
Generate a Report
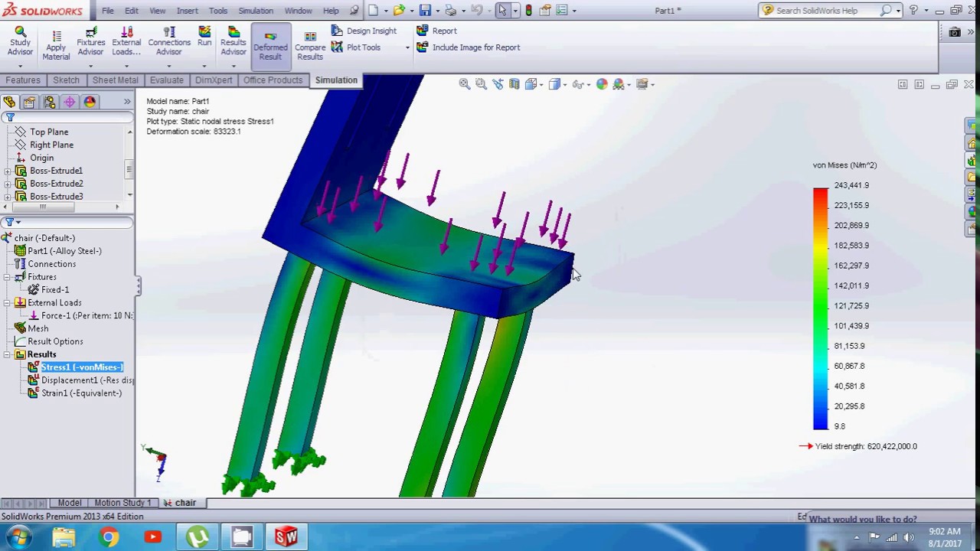click(436, 31)
